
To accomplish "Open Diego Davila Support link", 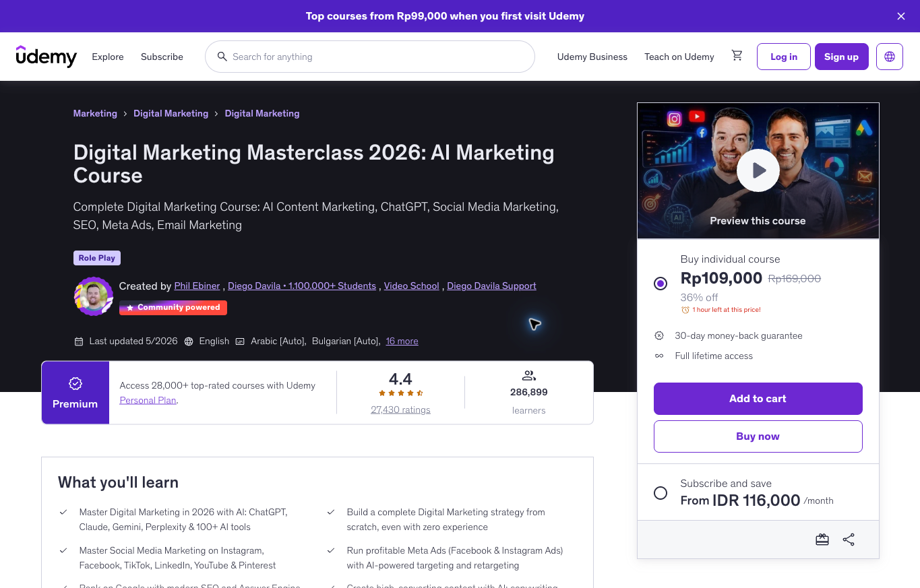I will (x=492, y=286).
